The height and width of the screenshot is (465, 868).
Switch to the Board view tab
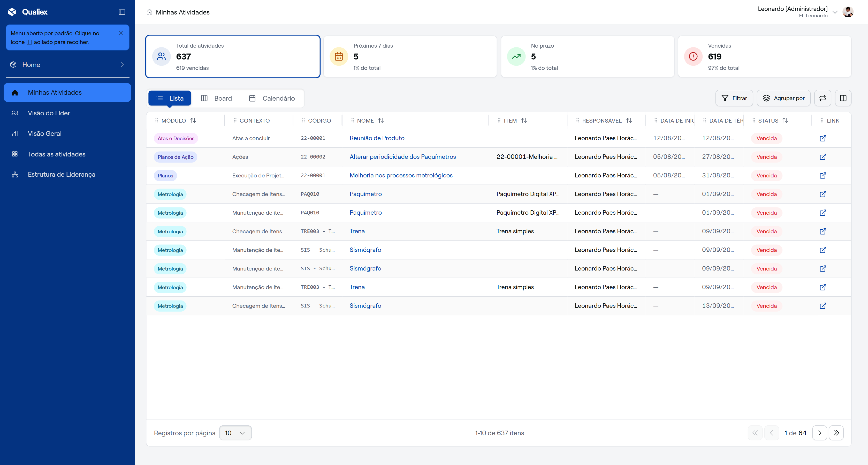(216, 98)
